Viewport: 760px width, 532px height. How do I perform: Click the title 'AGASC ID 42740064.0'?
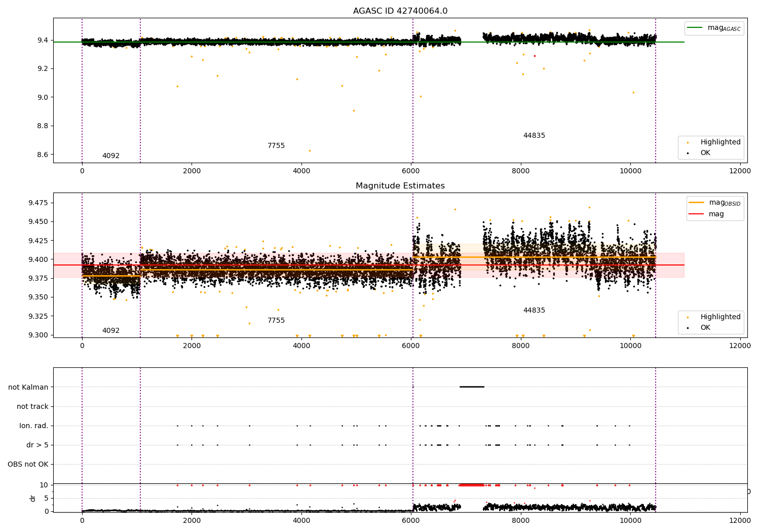[x=400, y=11]
